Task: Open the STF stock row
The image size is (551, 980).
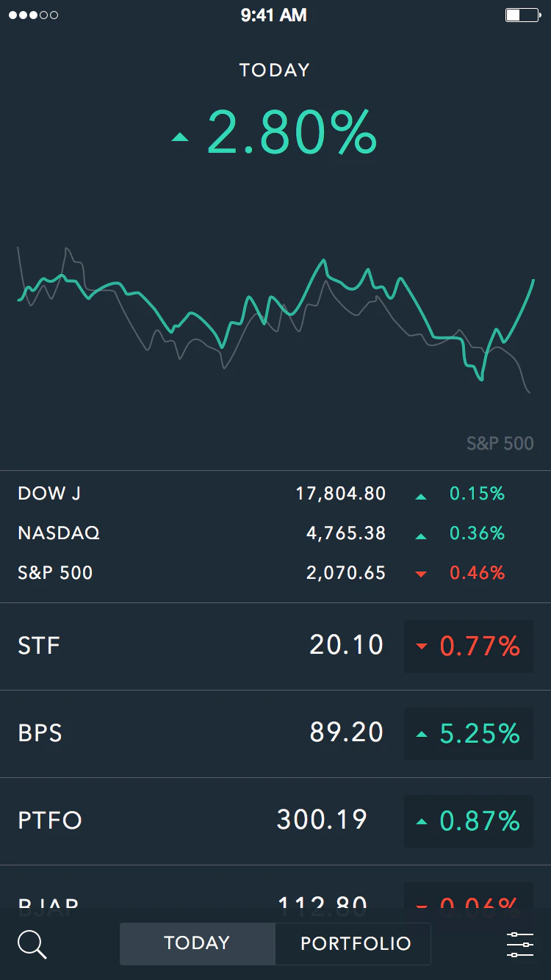Action: tap(198, 646)
